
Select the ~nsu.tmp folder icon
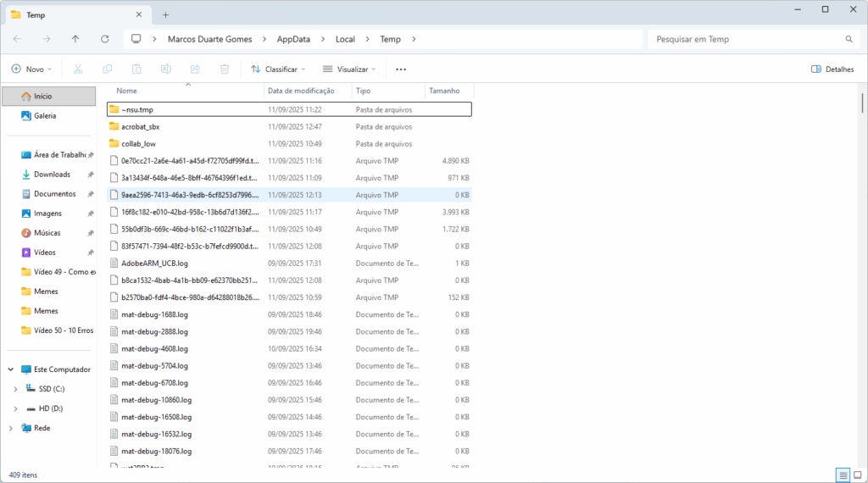click(114, 109)
